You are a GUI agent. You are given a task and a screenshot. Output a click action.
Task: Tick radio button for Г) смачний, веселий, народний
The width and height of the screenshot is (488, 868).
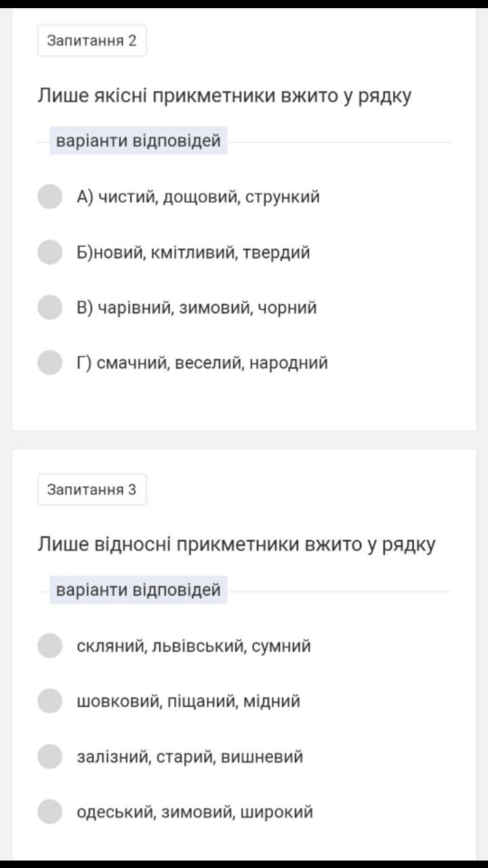[x=49, y=363]
